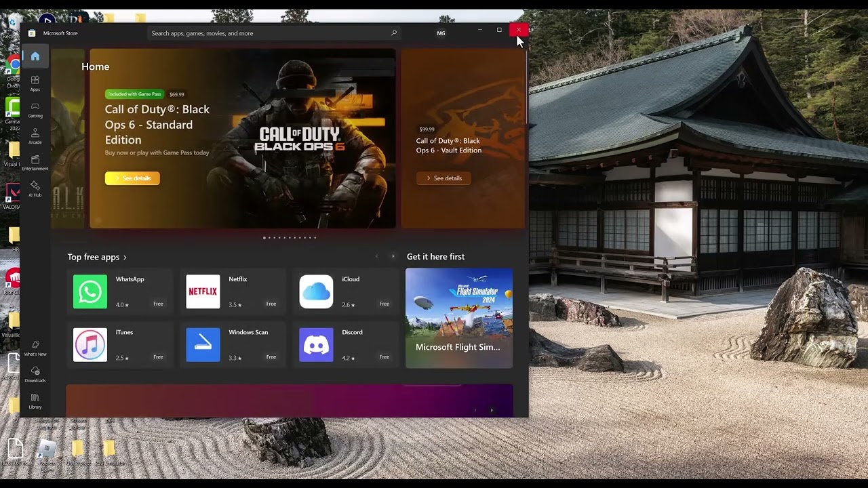Image resolution: width=868 pixels, height=488 pixels.
Task: Click the search magnifier icon
Action: 394,33
